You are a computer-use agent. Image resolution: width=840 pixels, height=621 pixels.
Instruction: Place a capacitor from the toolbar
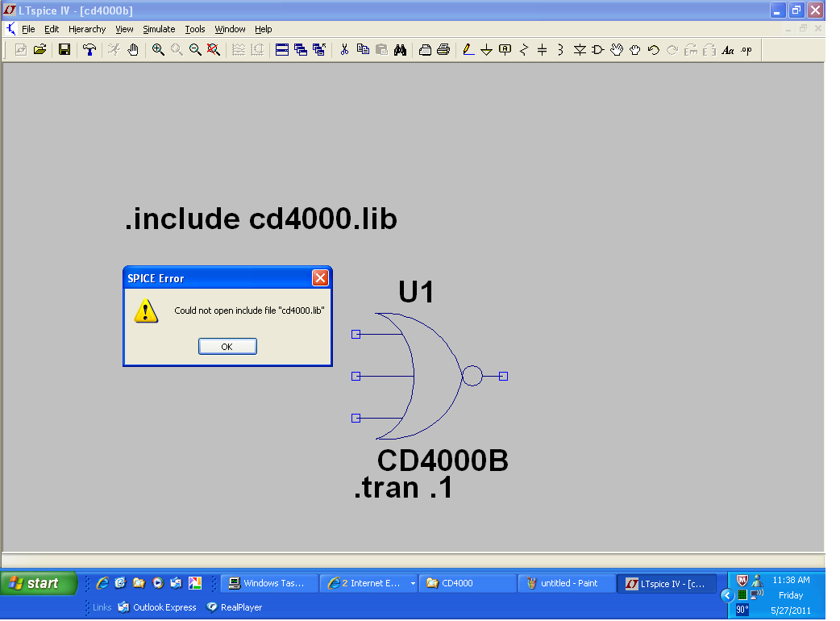click(543, 50)
